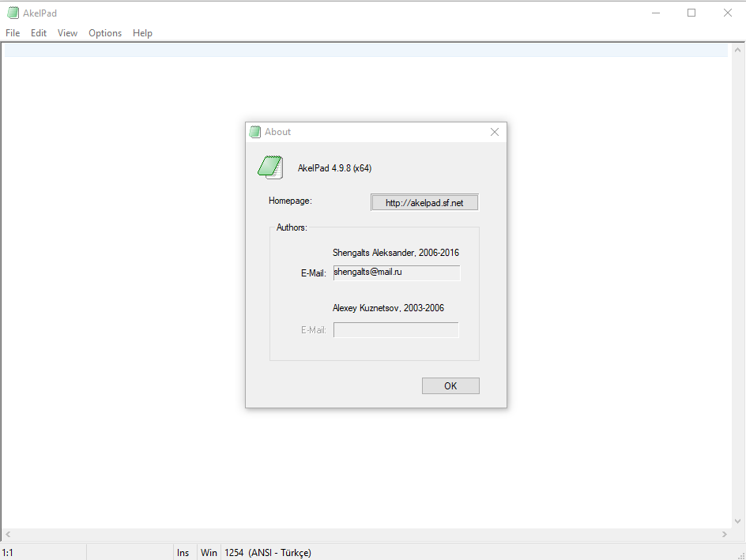Screen dimensions: 746x560
Task: Open the Help menu
Action: point(142,33)
